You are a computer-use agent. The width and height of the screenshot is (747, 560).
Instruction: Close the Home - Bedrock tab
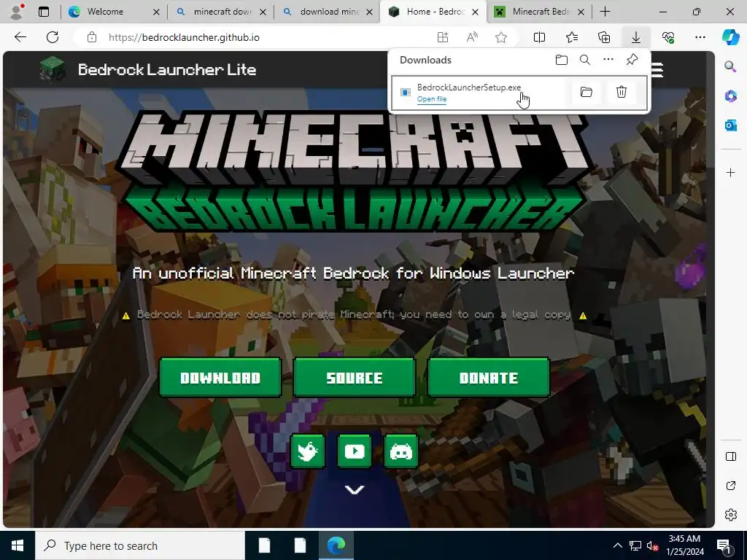point(475,12)
